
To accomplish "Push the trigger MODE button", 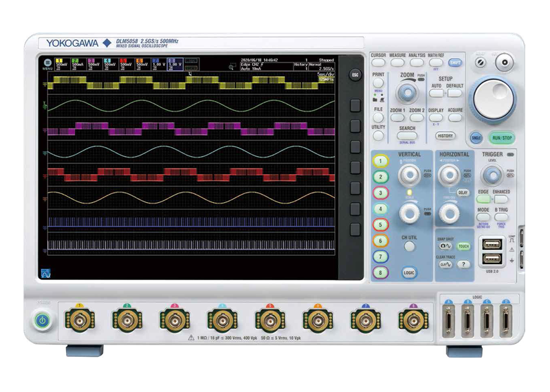I will tap(483, 217).
